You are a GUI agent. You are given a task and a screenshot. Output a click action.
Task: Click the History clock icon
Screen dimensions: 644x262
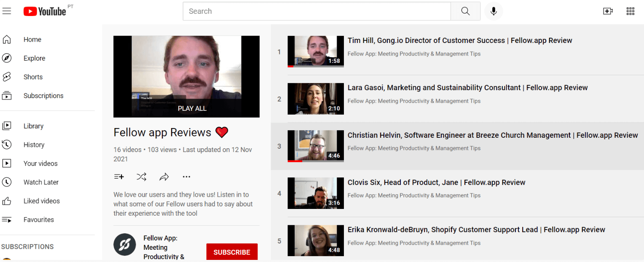click(7, 145)
